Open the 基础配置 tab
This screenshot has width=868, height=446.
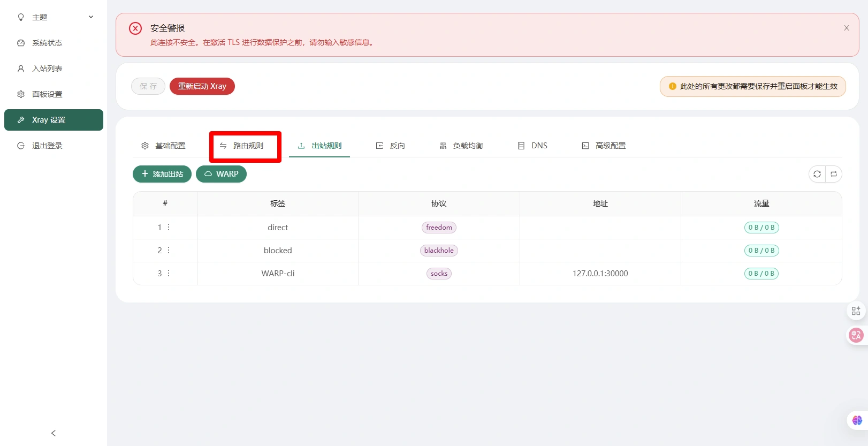point(164,146)
